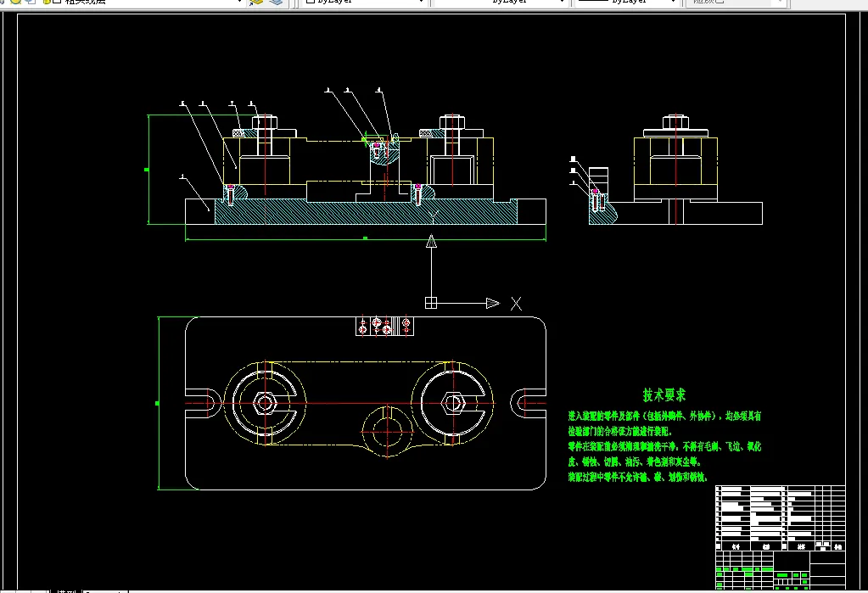This screenshot has height=593, width=868.
Task: Open the Layer States Manager stacked-sheets icon
Action: tap(275, 2)
